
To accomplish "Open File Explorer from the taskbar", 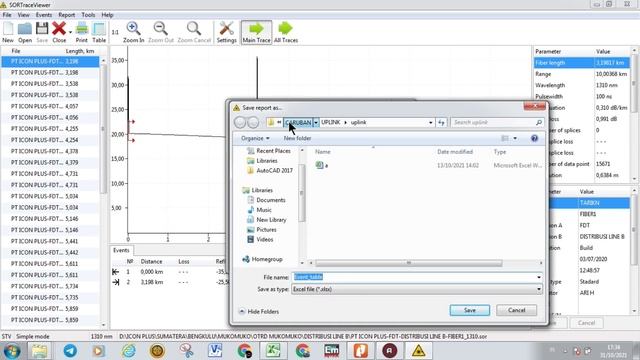I will tap(40, 351).
